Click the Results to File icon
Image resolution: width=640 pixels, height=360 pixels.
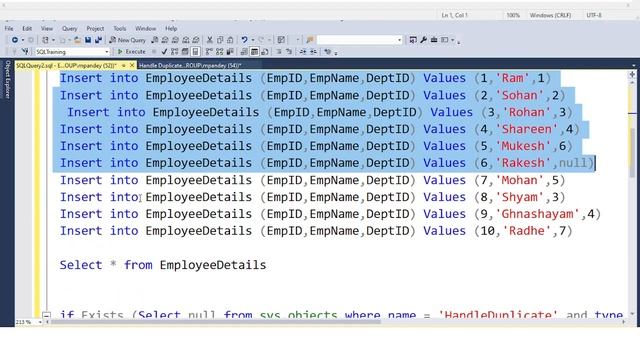265,52
